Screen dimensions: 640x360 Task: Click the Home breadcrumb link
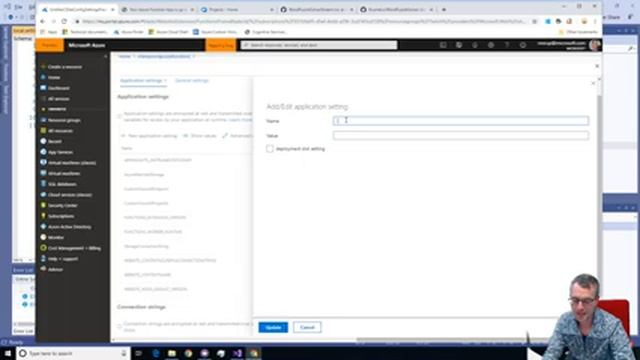click(124, 56)
